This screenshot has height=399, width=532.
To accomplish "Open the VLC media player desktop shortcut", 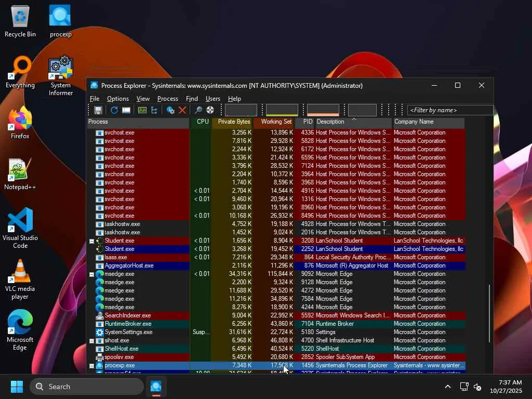I will [20, 279].
